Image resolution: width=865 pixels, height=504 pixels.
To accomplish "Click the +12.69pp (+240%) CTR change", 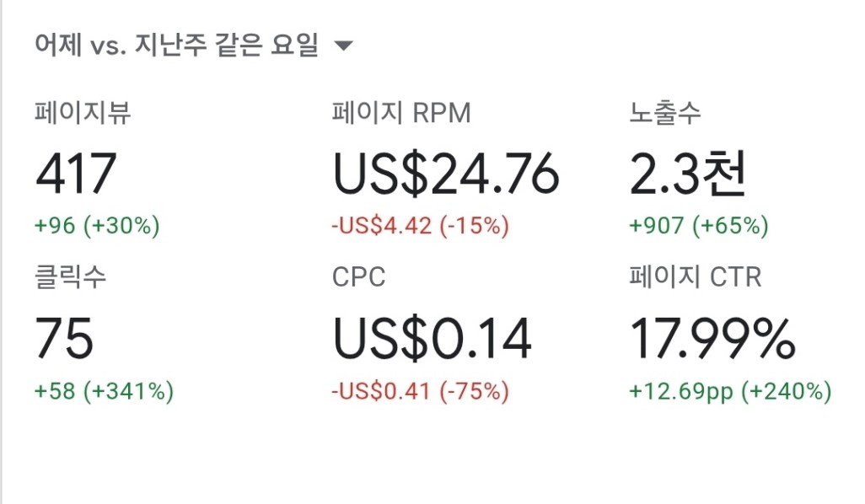I will coord(730,391).
